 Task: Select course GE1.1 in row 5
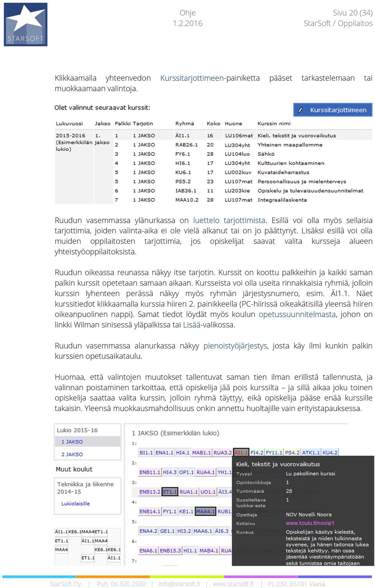[167, 531]
